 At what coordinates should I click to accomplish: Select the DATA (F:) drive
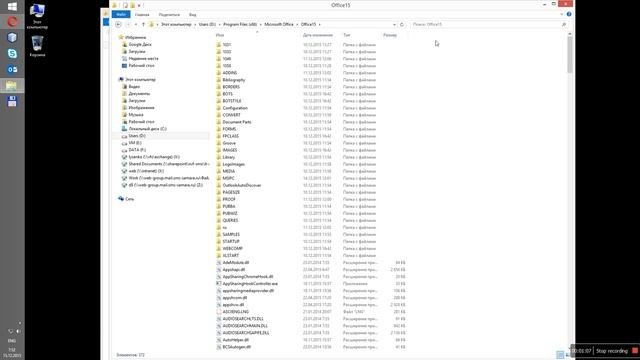pos(137,150)
